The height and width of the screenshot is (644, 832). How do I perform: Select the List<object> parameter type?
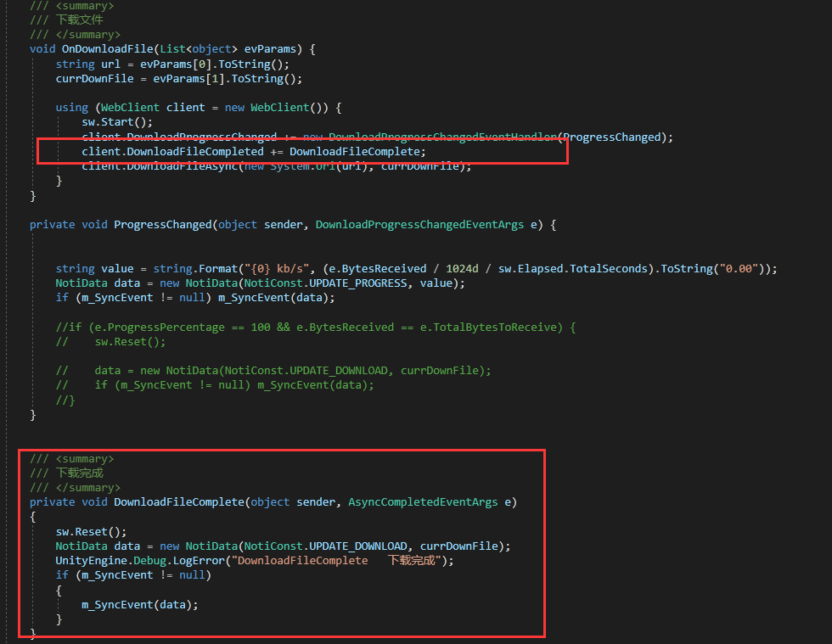[199, 49]
